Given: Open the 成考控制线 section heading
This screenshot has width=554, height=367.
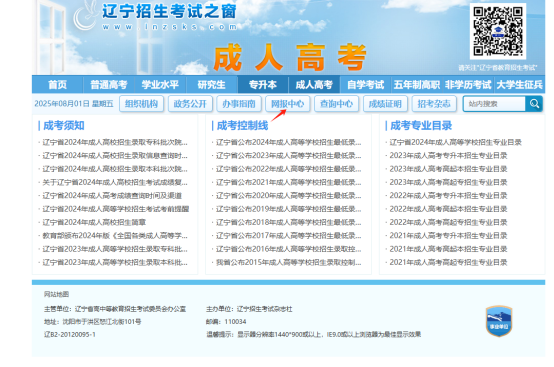Looking at the screenshot, I should click(242, 125).
